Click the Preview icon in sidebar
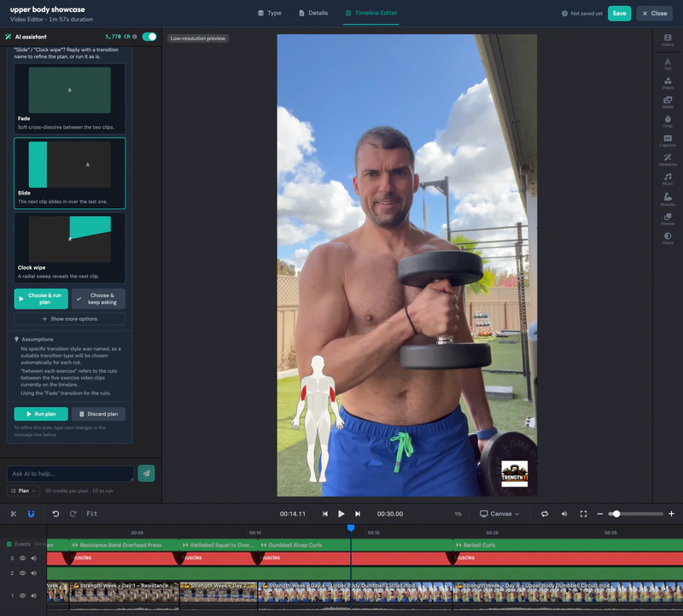The width and height of the screenshot is (683, 616). coord(668,219)
